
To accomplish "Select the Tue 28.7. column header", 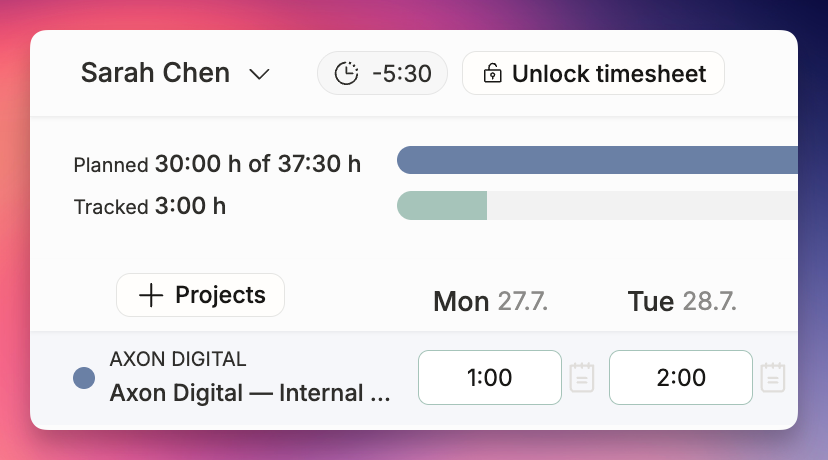I will pos(682,302).
